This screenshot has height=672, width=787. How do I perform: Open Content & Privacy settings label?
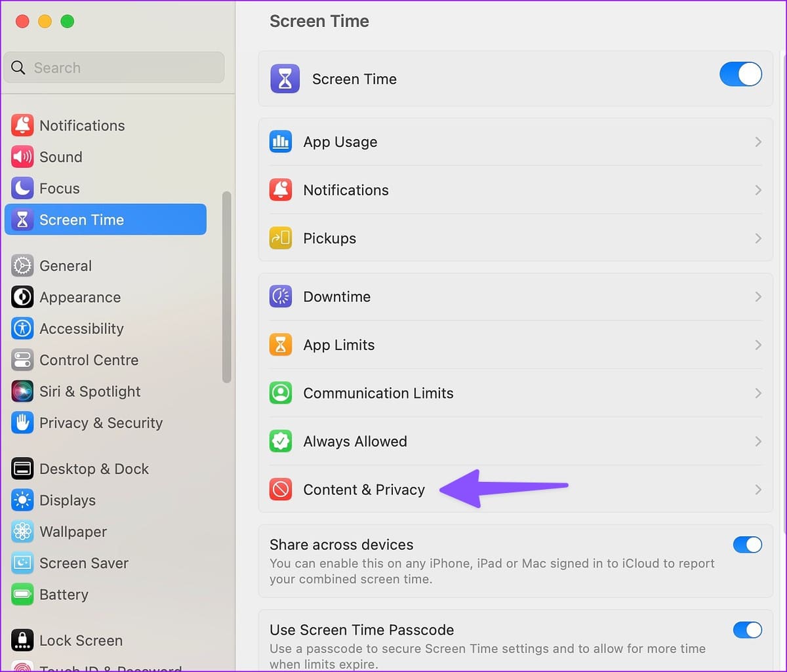pyautogui.click(x=364, y=490)
